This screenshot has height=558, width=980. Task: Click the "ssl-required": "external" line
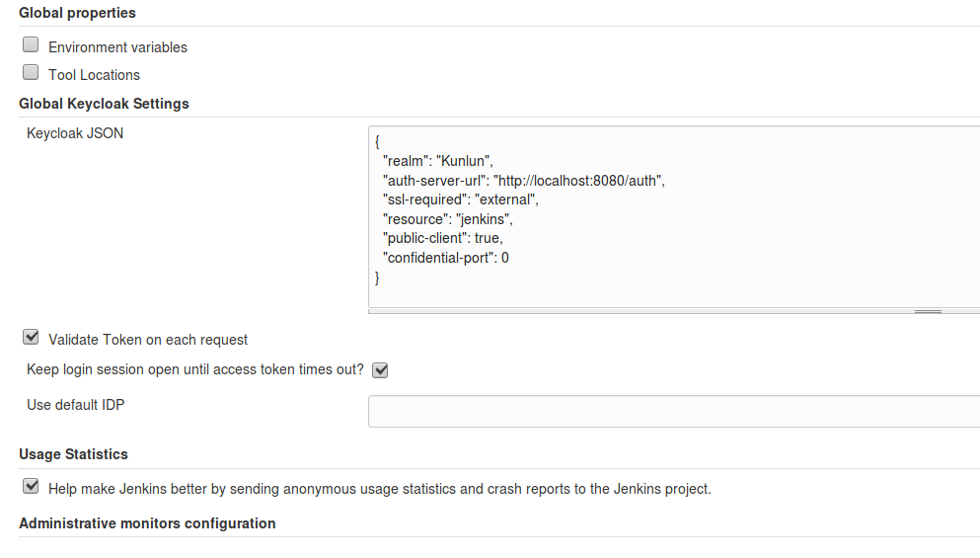(461, 199)
